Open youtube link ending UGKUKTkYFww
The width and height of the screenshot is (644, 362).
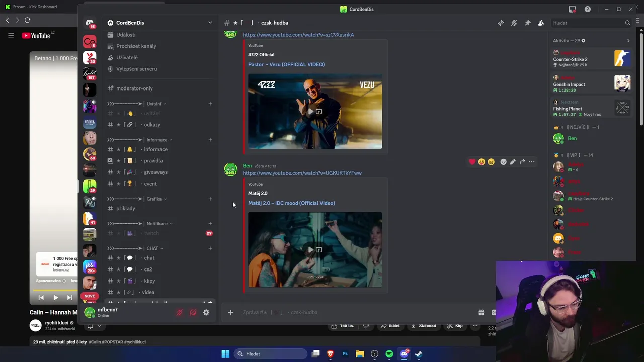(302, 173)
